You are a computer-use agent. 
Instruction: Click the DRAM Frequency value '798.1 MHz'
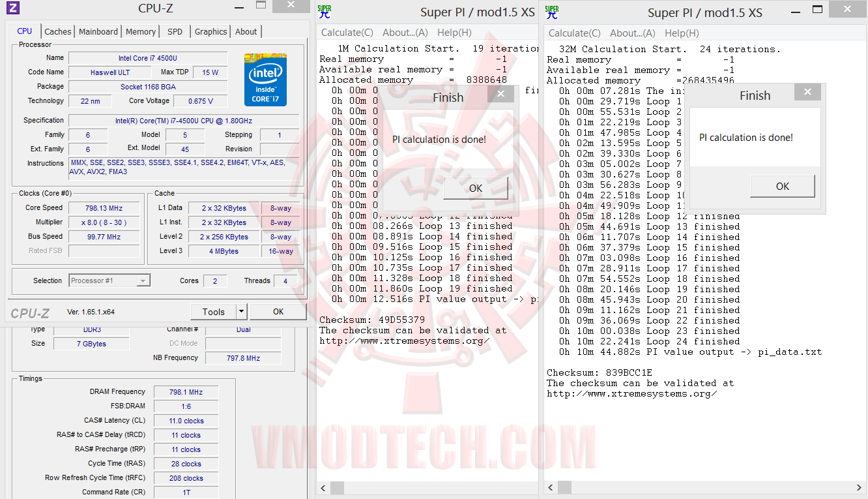click(186, 392)
